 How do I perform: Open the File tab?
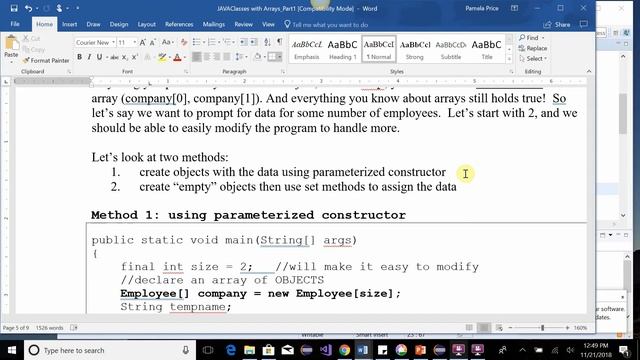pos(15,24)
